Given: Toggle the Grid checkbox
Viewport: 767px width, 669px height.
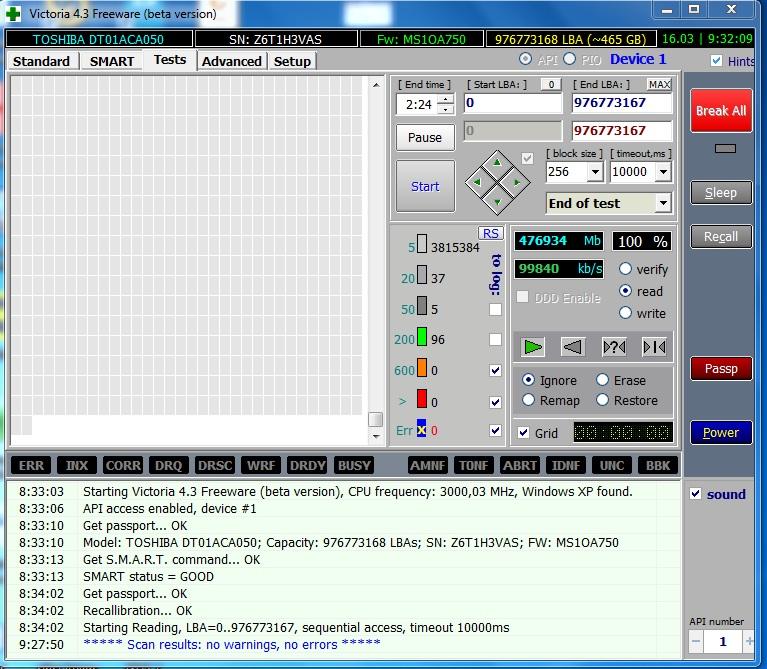Looking at the screenshot, I should pos(523,433).
